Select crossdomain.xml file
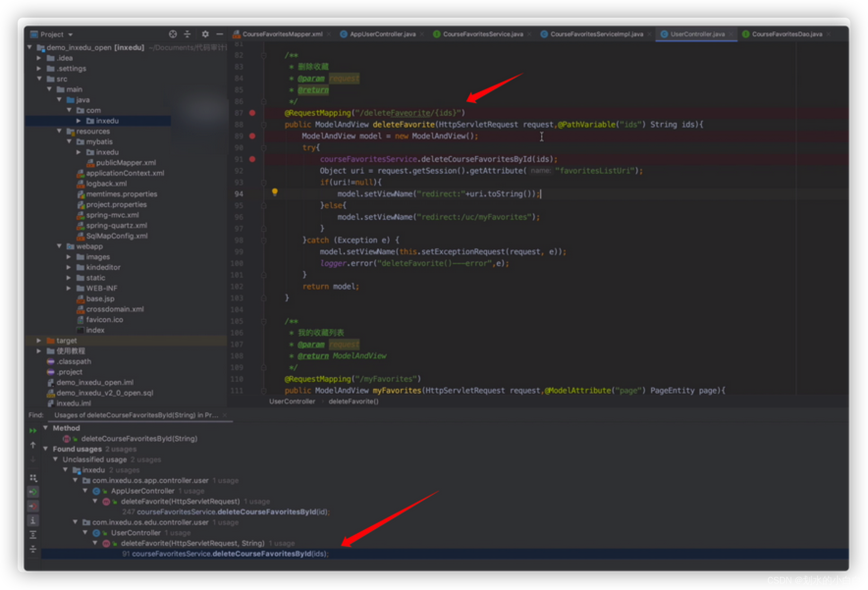 point(115,309)
